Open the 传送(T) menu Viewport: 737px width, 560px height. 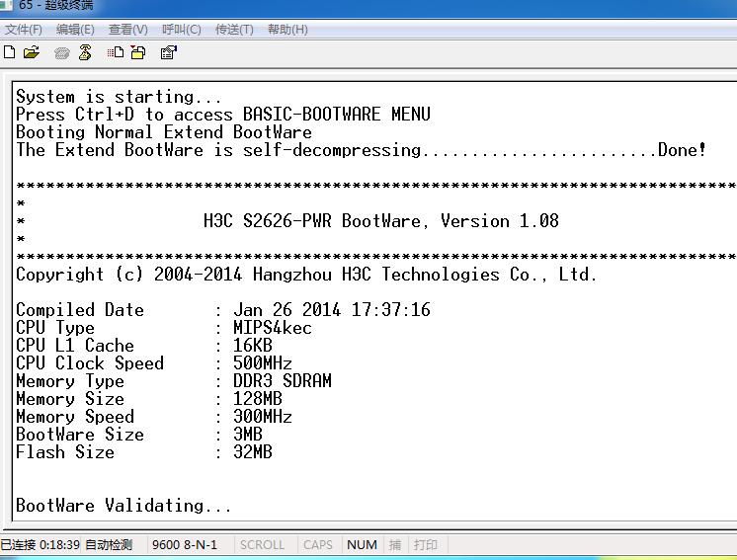click(234, 30)
